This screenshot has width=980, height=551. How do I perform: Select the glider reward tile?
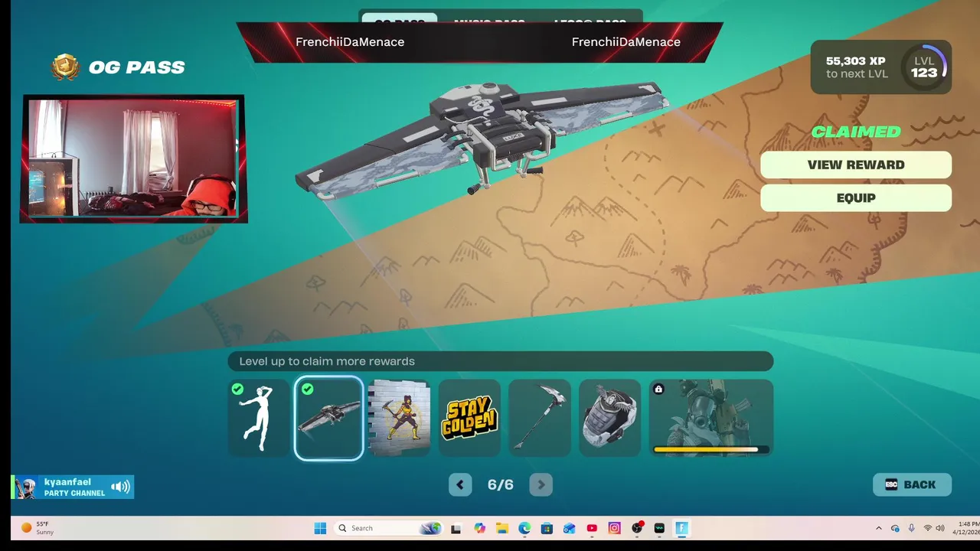tap(328, 418)
